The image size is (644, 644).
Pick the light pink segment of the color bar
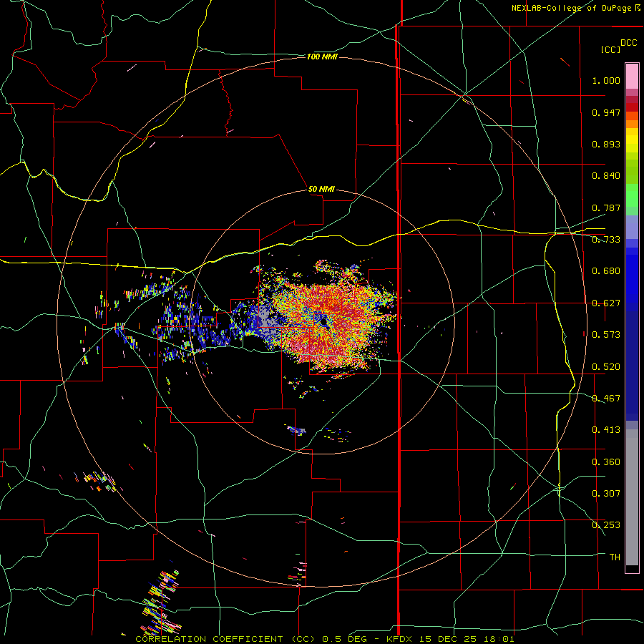(x=632, y=77)
